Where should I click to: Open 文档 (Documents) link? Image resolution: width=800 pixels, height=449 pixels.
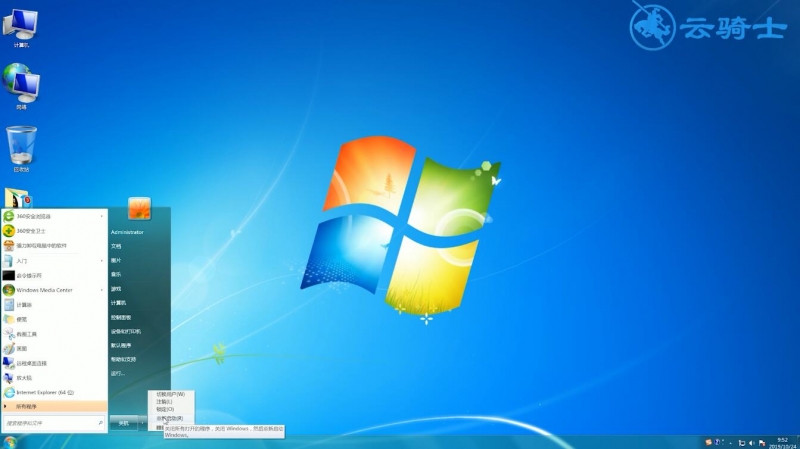[116, 246]
